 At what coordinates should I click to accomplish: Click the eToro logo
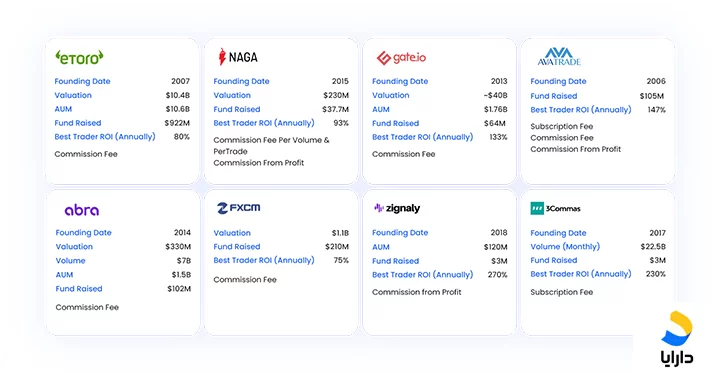[79, 57]
